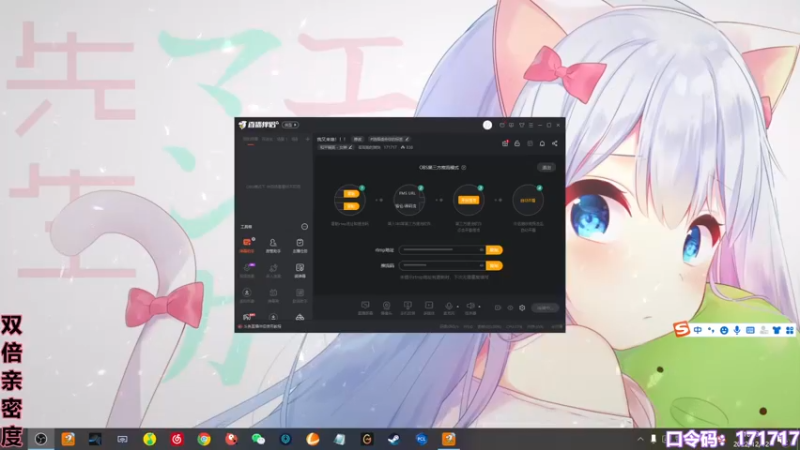
Task: Copy the rtmp address with yellow button
Action: coord(494,250)
